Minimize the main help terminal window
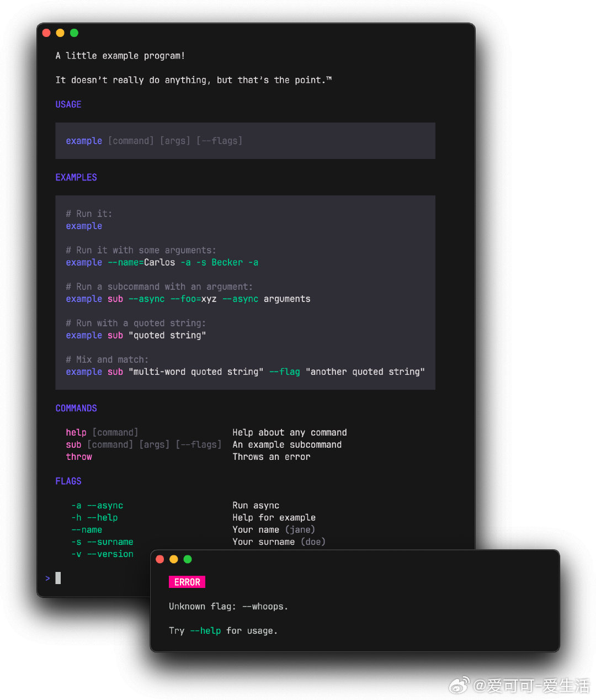 (x=60, y=33)
